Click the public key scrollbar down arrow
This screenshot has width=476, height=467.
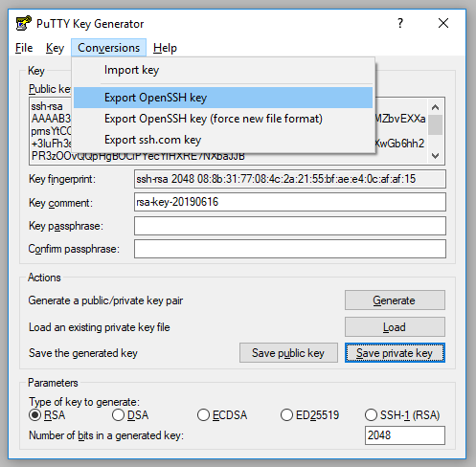[x=435, y=156]
